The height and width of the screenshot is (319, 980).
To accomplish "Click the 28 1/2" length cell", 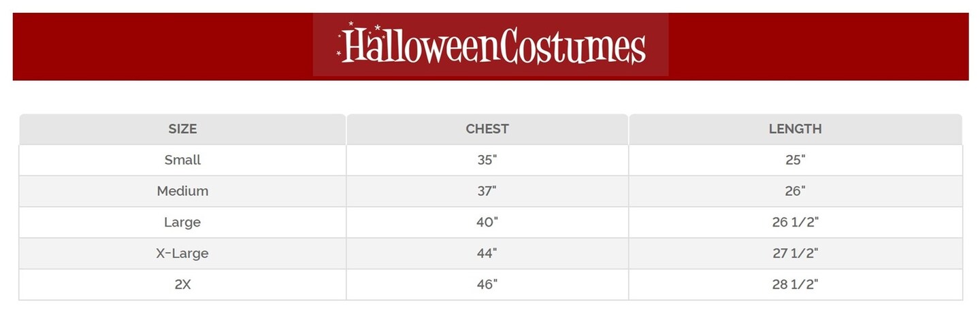I will tap(795, 285).
